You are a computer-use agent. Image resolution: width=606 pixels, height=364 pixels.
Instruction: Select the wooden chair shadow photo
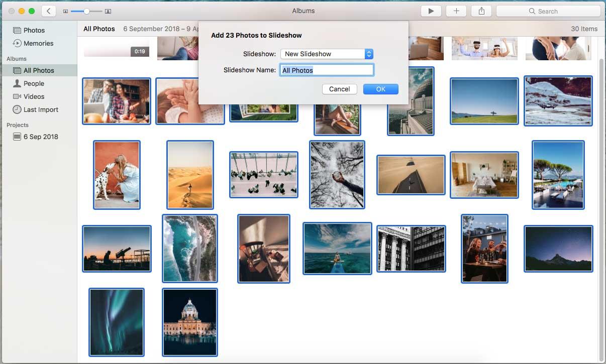point(264,249)
